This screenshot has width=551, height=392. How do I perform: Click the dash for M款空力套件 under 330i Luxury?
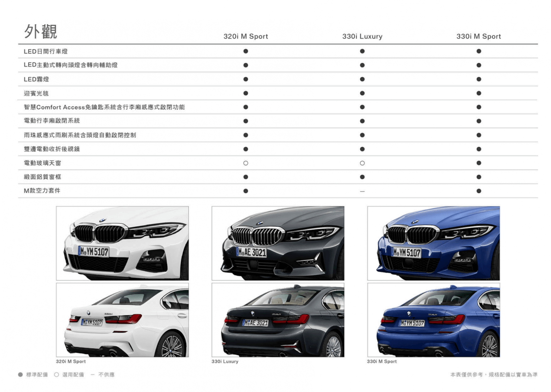point(362,191)
